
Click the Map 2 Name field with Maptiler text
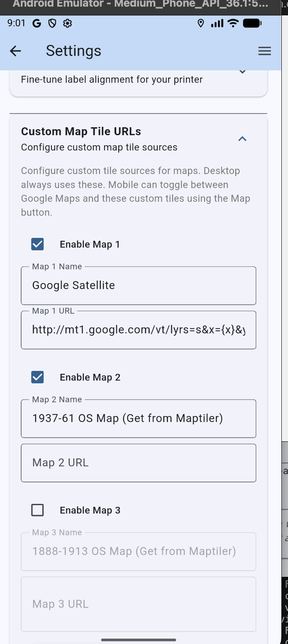(139, 418)
